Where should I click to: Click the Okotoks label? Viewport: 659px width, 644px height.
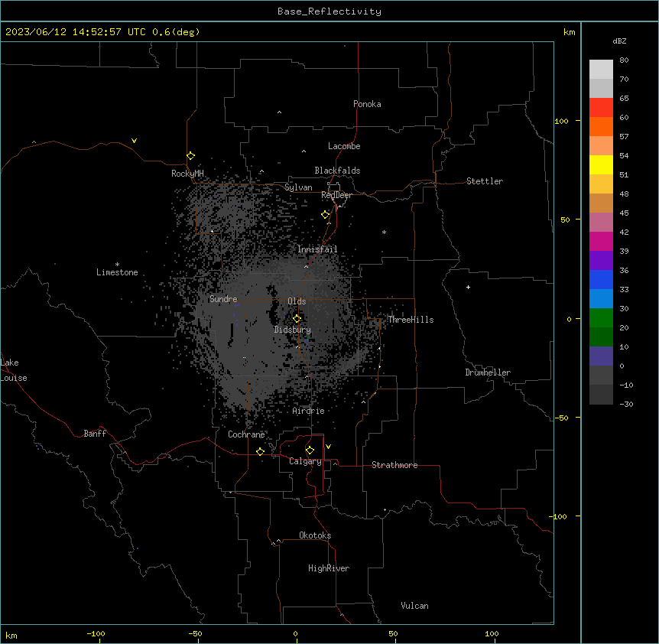(315, 535)
